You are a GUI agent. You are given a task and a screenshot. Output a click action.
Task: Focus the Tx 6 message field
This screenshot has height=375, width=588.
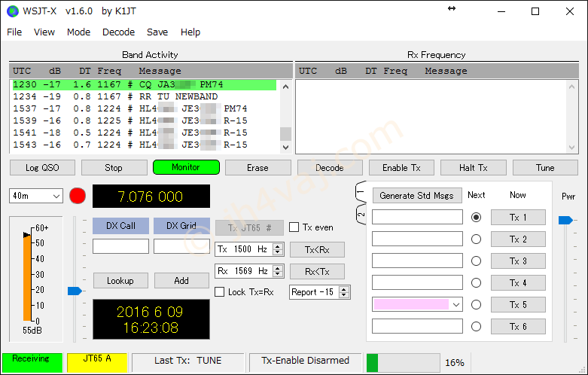pyautogui.click(x=417, y=326)
